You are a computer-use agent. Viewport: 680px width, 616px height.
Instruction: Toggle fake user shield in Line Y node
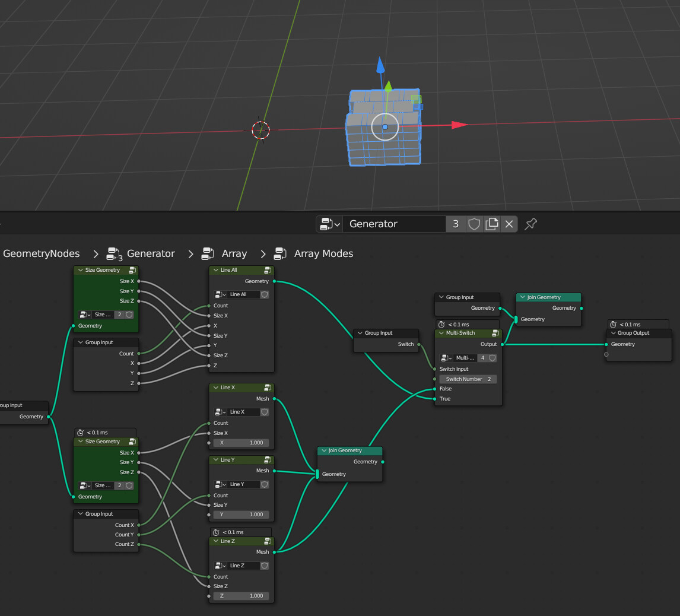[x=265, y=484]
